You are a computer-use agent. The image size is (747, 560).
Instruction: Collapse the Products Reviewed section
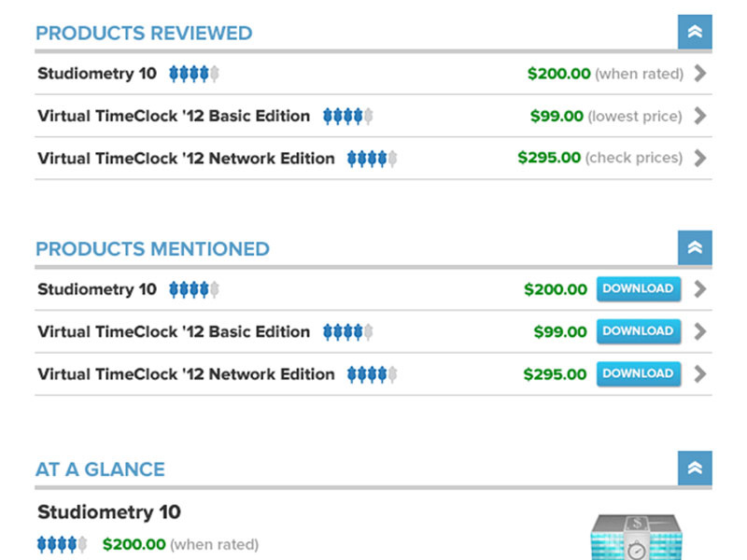tap(695, 31)
